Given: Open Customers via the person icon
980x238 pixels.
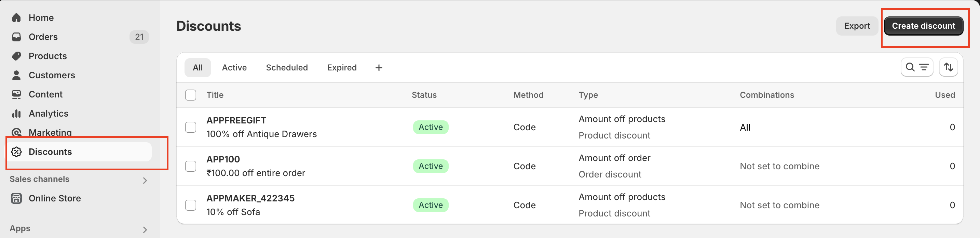Looking at the screenshot, I should (x=16, y=75).
